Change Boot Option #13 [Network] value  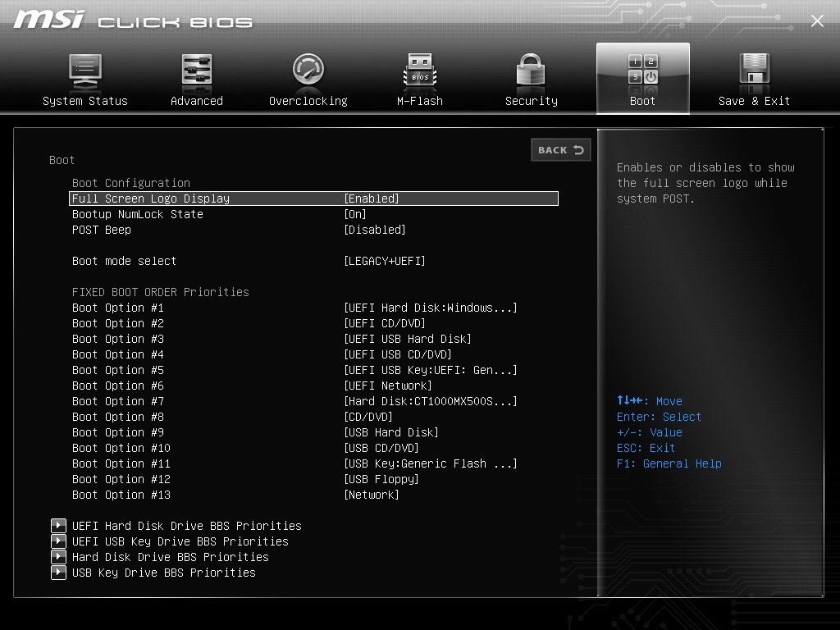click(372, 495)
